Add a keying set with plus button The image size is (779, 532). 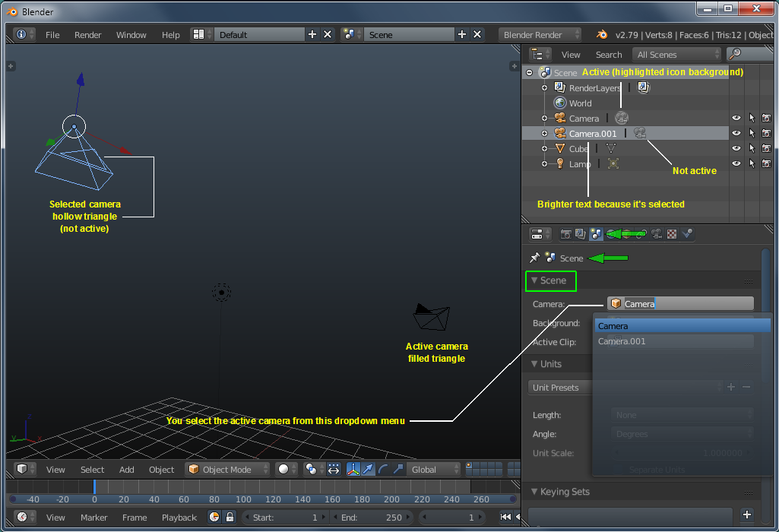747,515
